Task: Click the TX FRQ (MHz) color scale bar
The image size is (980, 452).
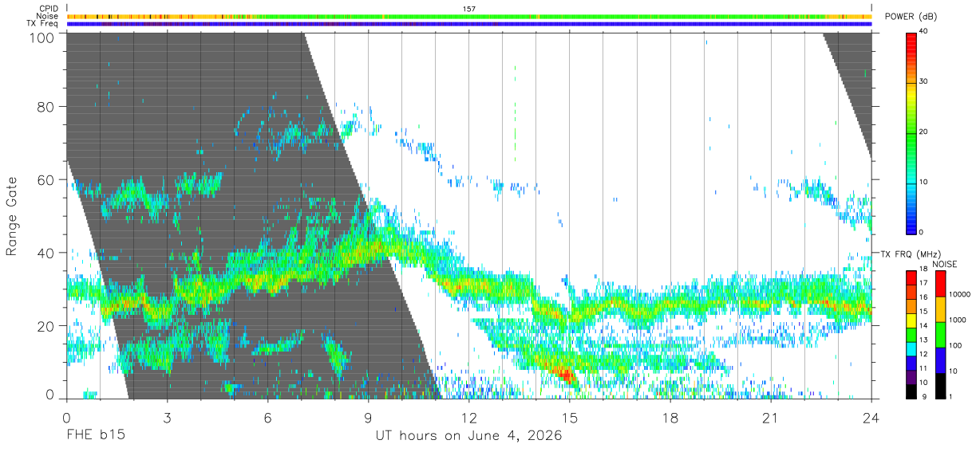Action: (911, 334)
